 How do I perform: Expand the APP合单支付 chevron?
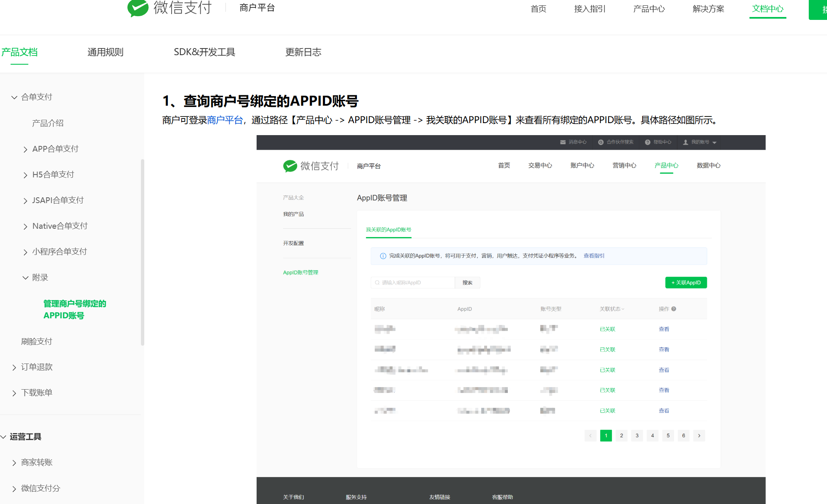pos(26,150)
